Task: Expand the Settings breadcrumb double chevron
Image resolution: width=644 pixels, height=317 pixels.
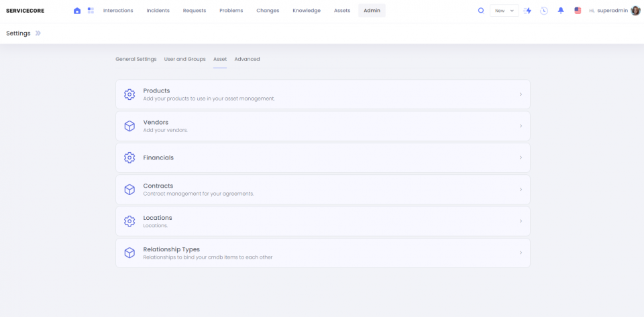Action: [x=38, y=34]
